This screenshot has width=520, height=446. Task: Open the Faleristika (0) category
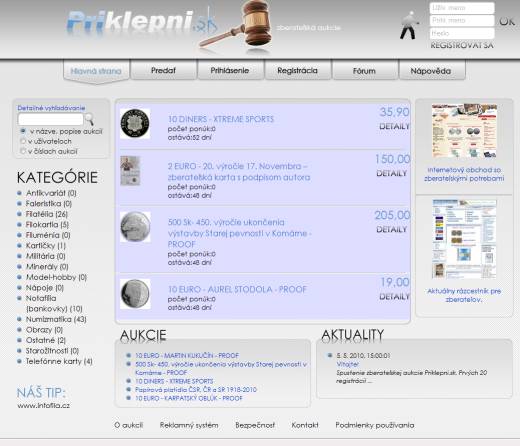click(x=49, y=203)
